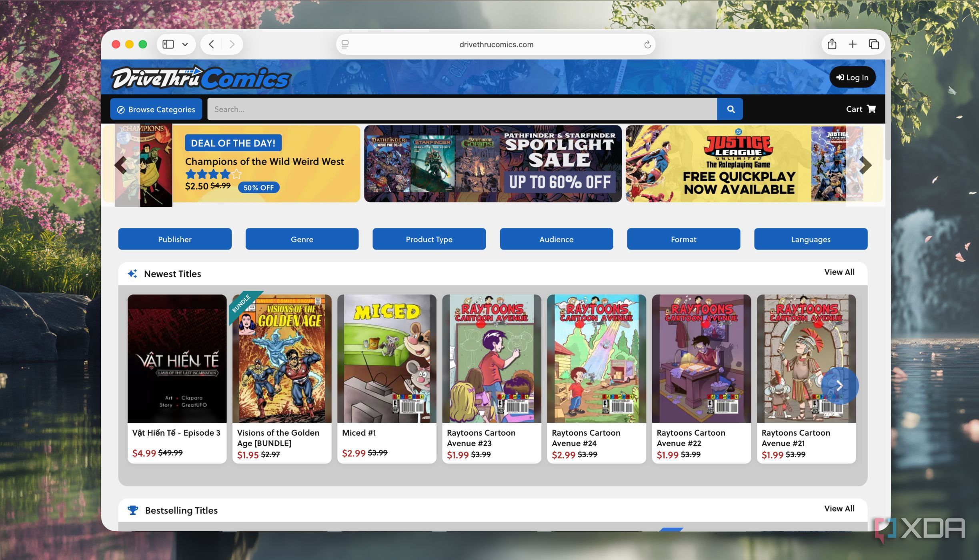The height and width of the screenshot is (560, 979).
Task: Click the page reader icon in address bar
Action: [345, 44]
